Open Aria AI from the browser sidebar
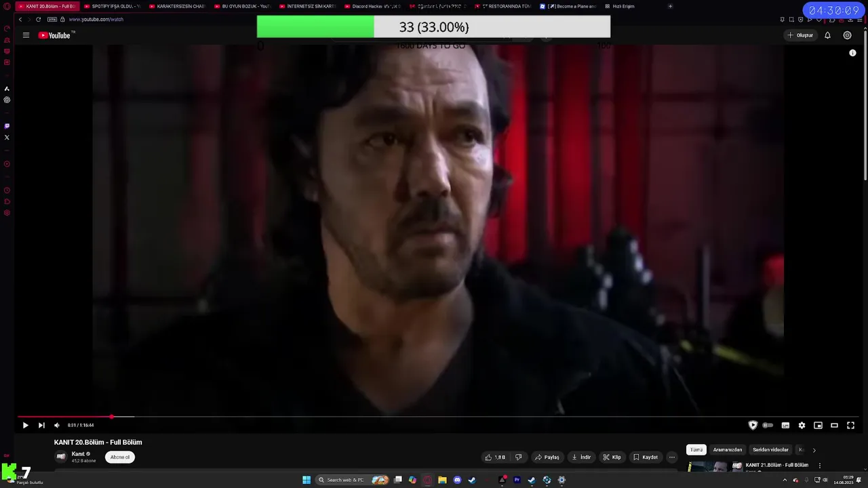 (x=7, y=89)
